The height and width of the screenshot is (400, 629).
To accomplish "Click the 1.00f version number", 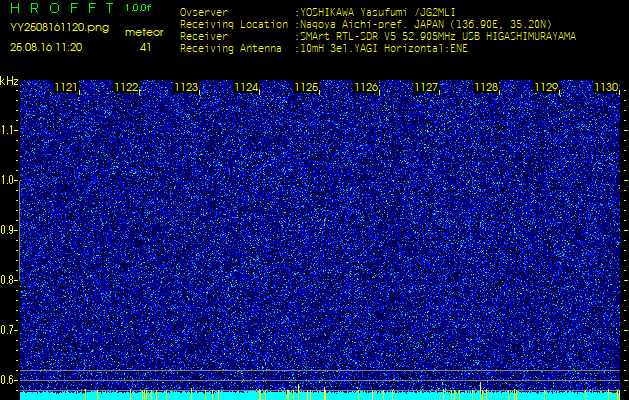I will coord(138,8).
